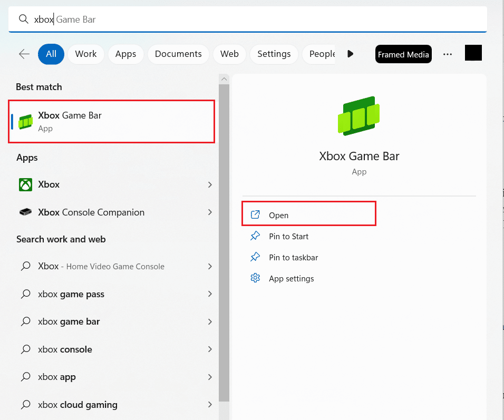The height and width of the screenshot is (420, 504).
Task: Select the Xbox app icon in Apps list
Action: (x=25, y=184)
